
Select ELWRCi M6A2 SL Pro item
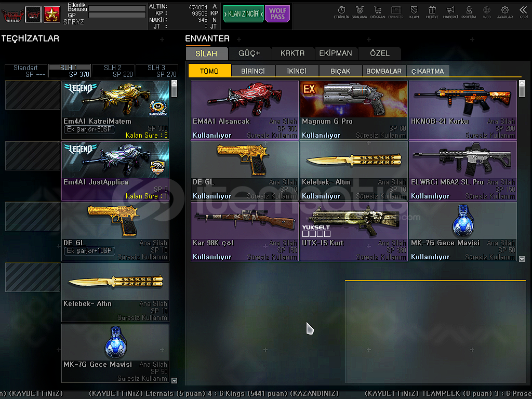(x=463, y=171)
